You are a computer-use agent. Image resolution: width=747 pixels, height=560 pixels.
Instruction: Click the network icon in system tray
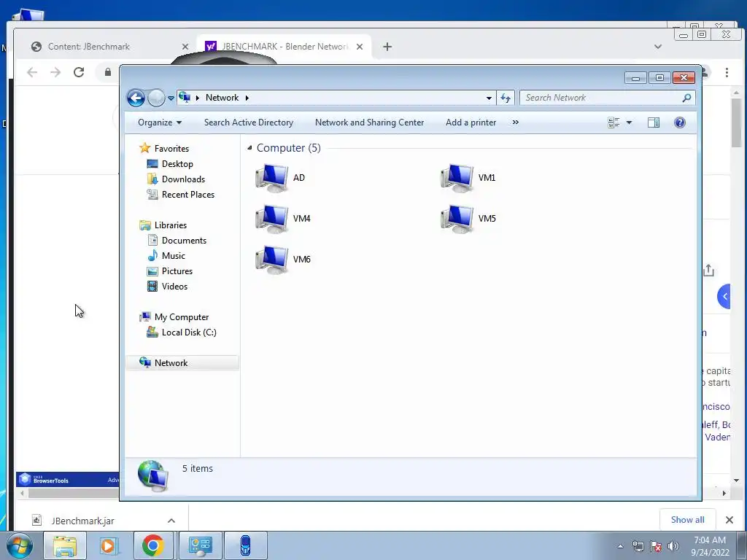638,546
